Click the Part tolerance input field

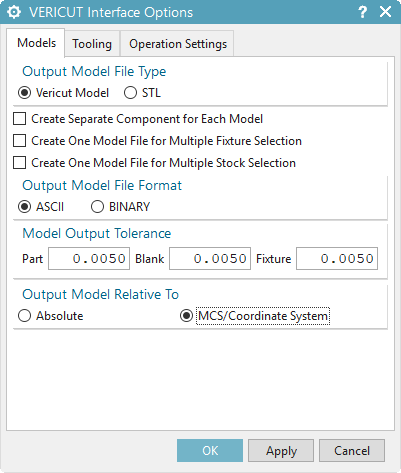click(89, 258)
